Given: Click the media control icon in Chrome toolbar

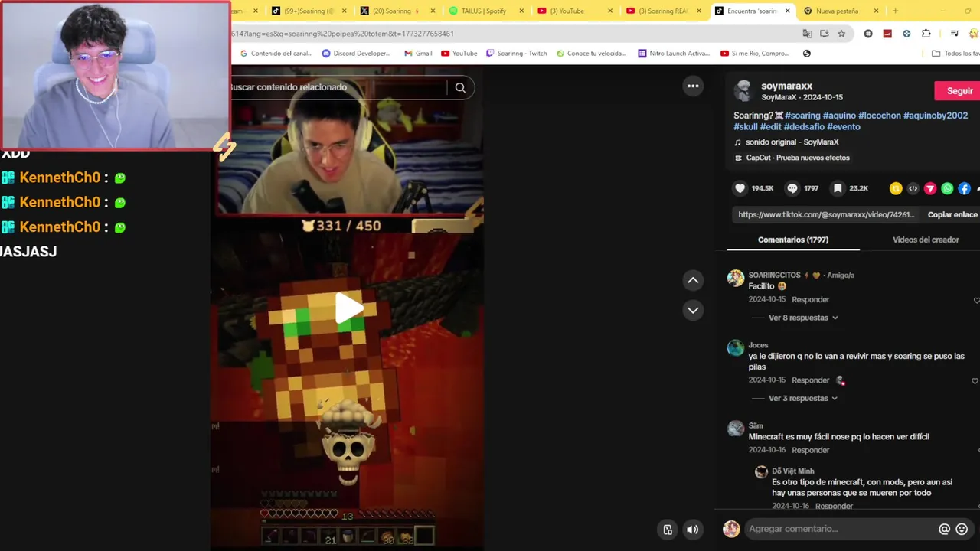Looking at the screenshot, I should pos(954,34).
